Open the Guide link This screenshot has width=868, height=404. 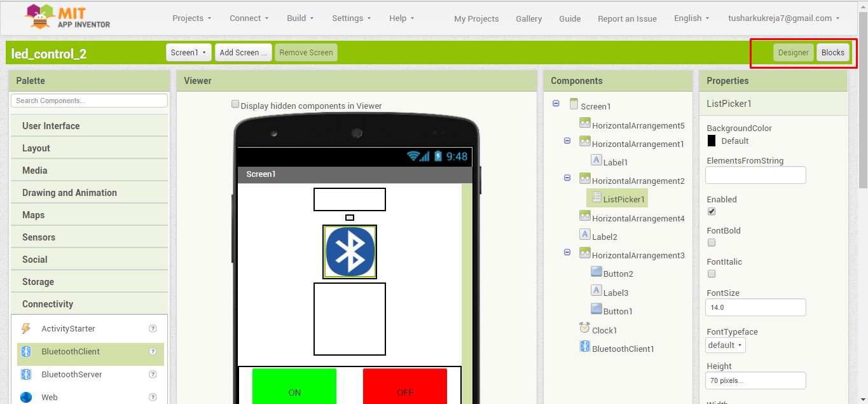tap(570, 19)
